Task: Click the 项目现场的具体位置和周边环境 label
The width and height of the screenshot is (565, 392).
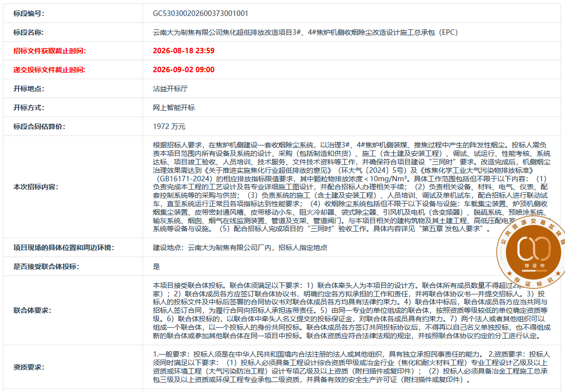Action: point(64,248)
